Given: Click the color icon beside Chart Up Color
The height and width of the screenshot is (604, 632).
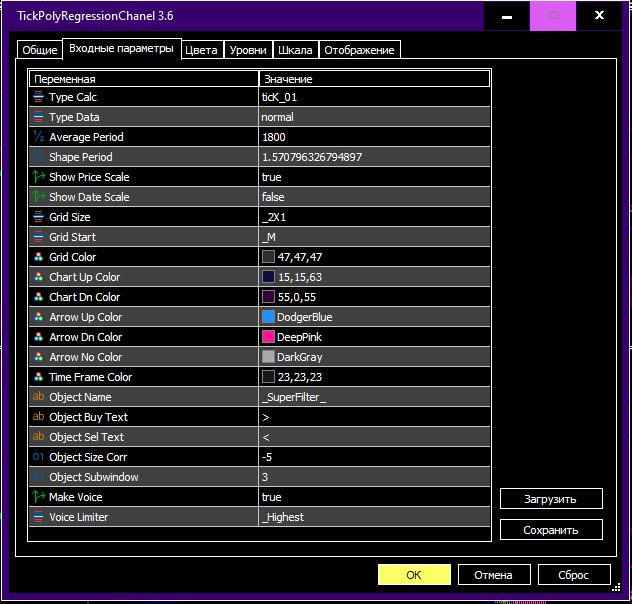Looking at the screenshot, I should (x=38, y=277).
